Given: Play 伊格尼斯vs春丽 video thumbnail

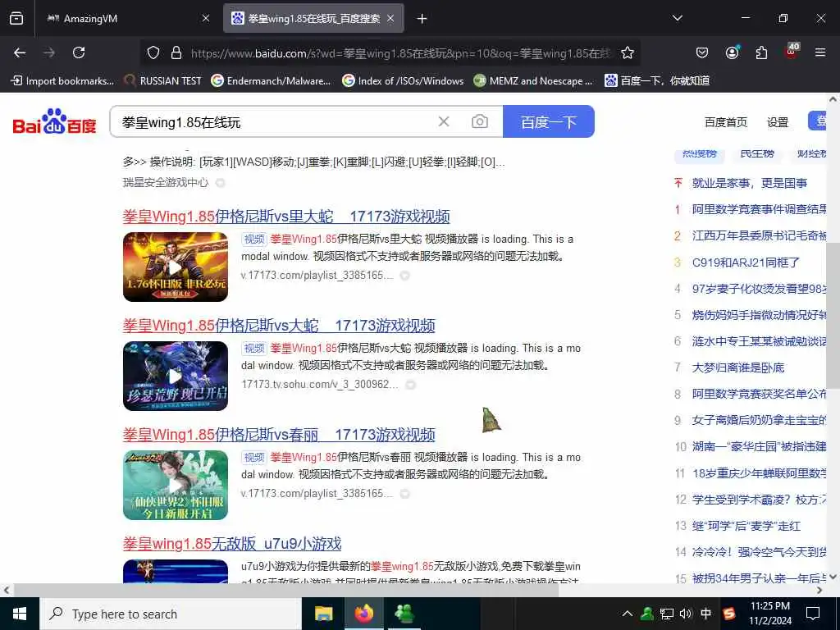Looking at the screenshot, I should click(176, 485).
